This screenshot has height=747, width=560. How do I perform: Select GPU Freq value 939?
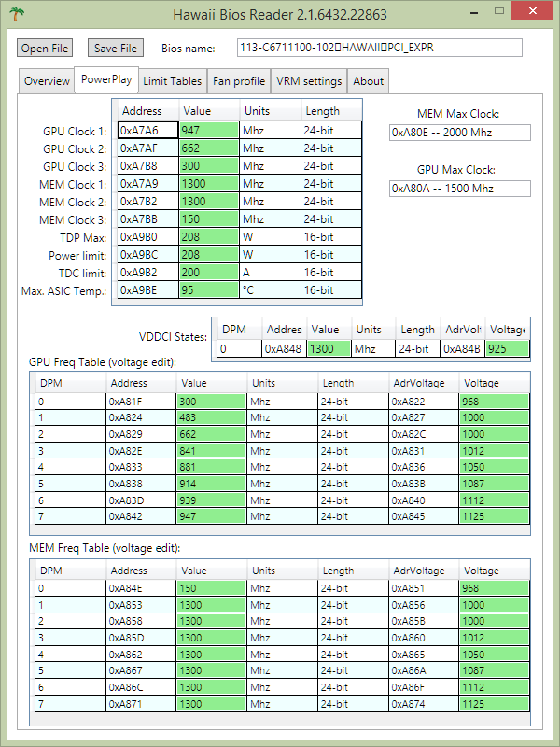(x=211, y=500)
